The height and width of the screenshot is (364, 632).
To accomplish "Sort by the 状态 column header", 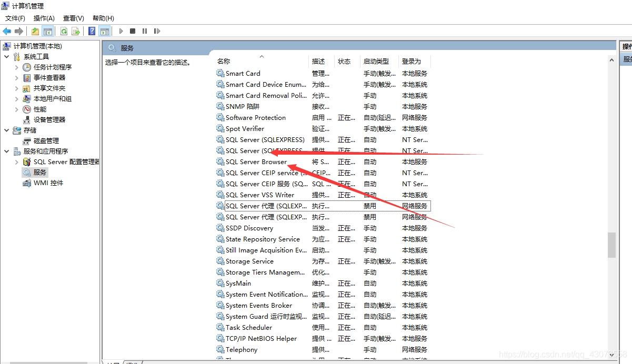I will 347,62.
